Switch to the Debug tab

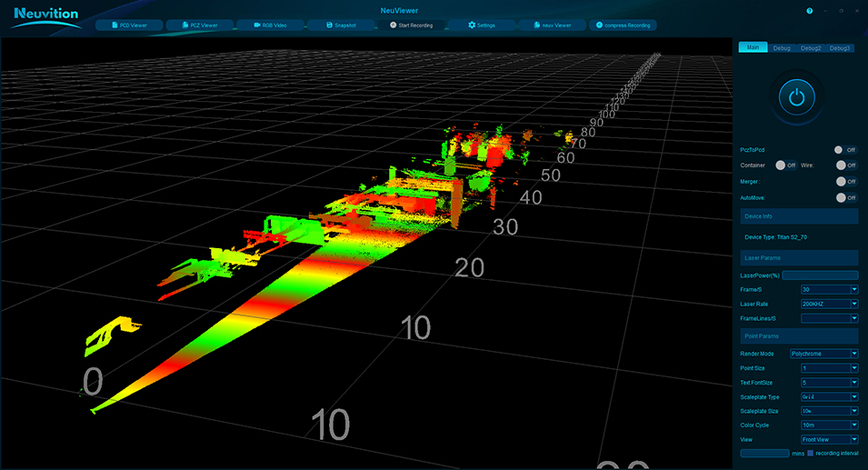782,48
